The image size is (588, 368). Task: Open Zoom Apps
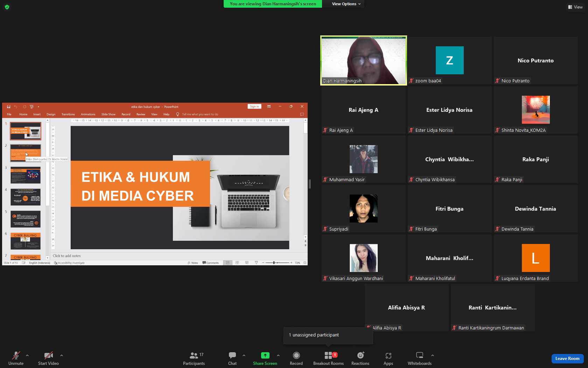[x=388, y=358]
